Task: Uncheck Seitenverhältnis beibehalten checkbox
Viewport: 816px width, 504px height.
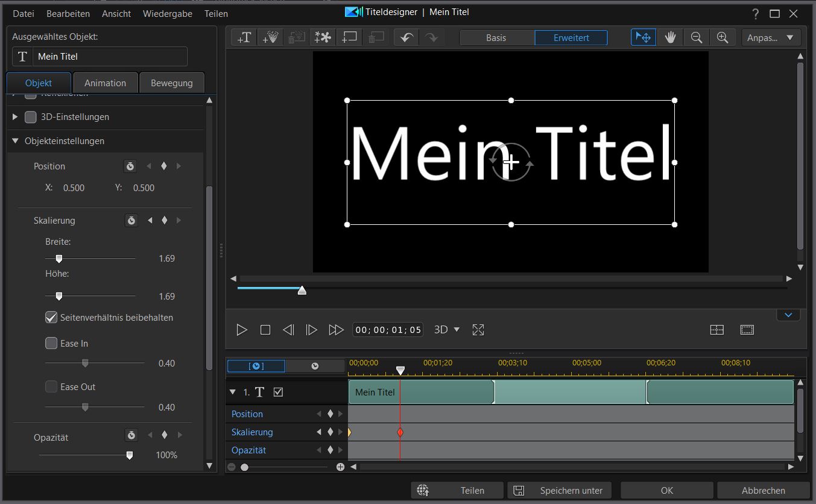Action: point(51,317)
